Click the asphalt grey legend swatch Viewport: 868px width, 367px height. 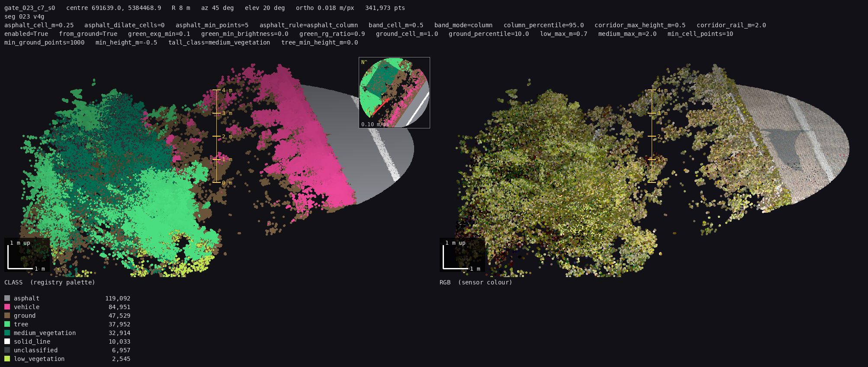click(x=7, y=298)
